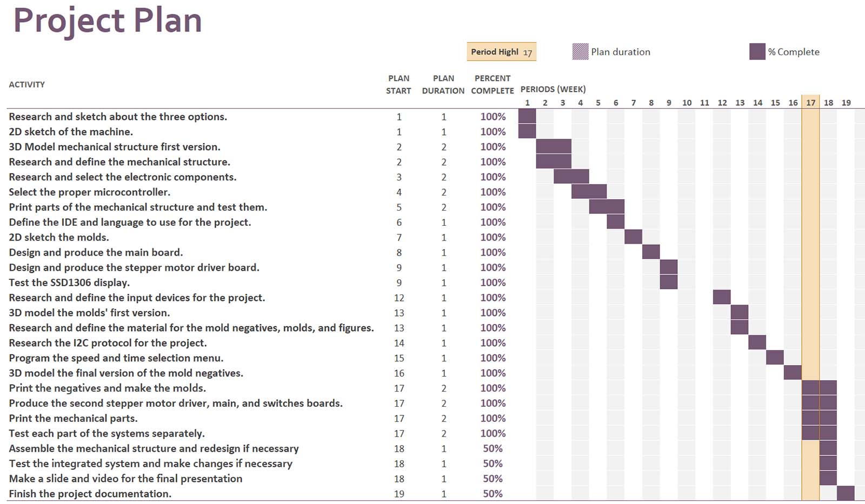Select '3D Model mechanical structure first version.' activity
Viewport: 865px width, 504px height.
click(115, 147)
